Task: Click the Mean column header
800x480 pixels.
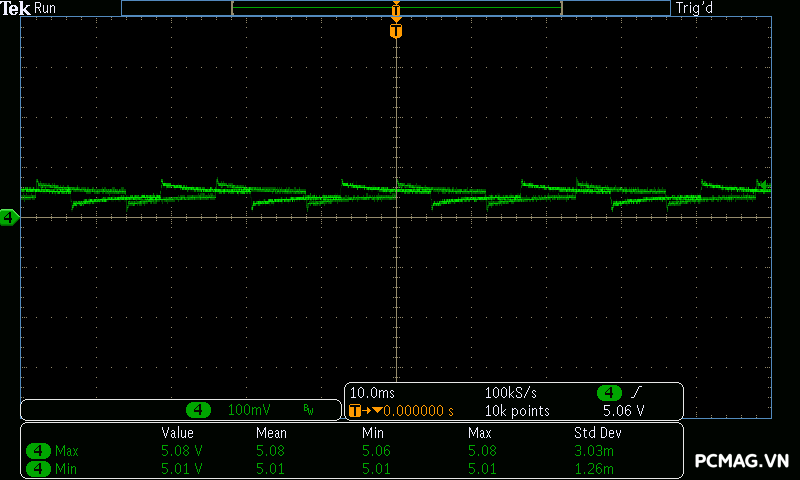Action: tap(271, 433)
